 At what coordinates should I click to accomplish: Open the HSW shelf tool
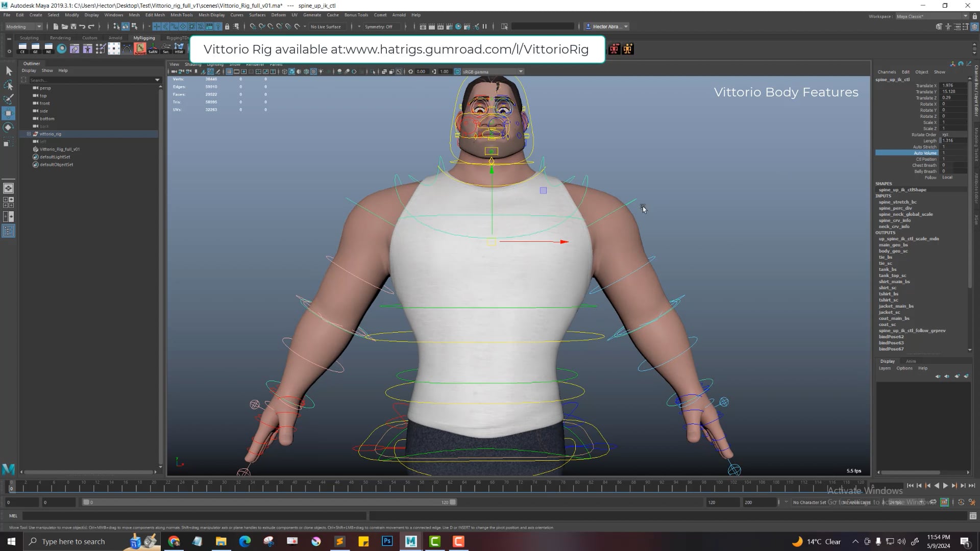click(x=179, y=48)
